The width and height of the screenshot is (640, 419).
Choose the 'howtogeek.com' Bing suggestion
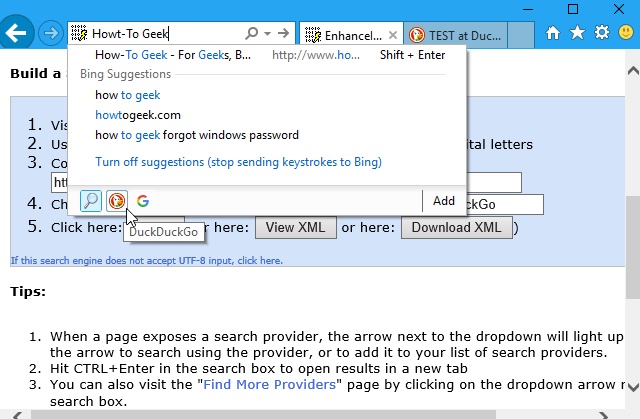[138, 115]
